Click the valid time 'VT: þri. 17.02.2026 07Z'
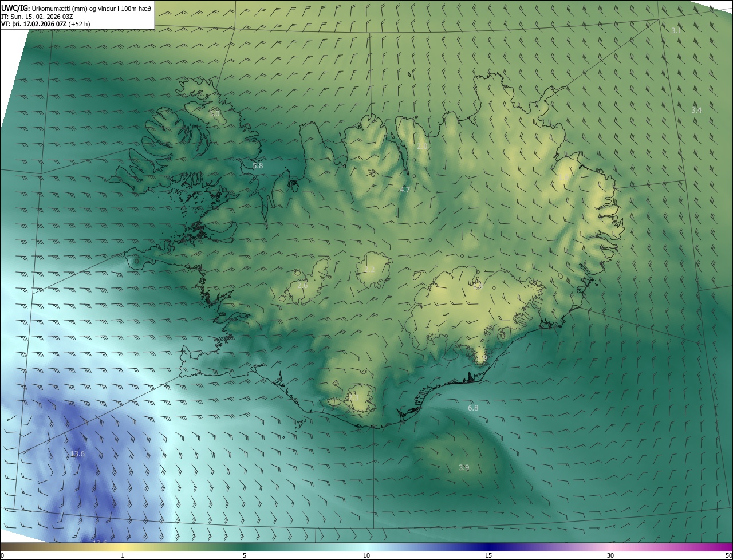Image resolution: width=733 pixels, height=560 pixels. (34, 24)
